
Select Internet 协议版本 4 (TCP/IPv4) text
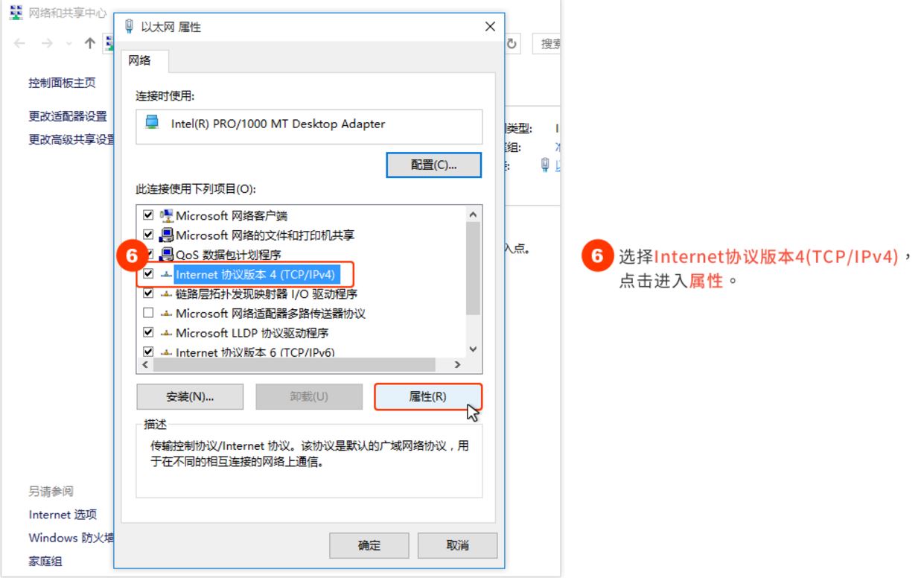(255, 274)
